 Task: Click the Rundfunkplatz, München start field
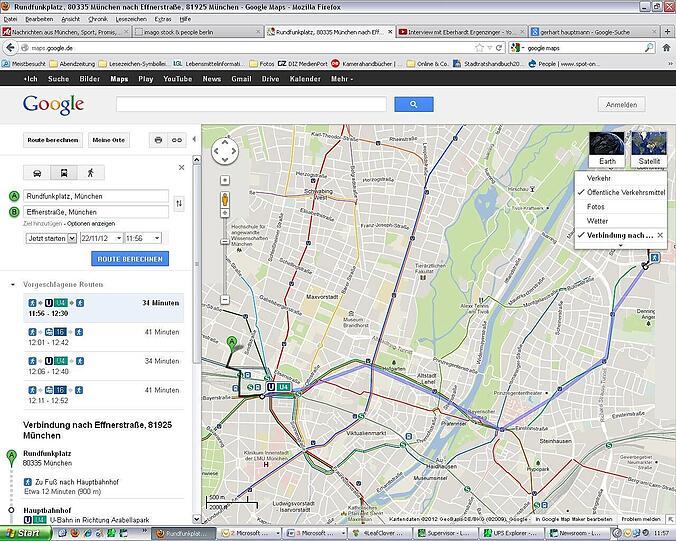(96, 196)
